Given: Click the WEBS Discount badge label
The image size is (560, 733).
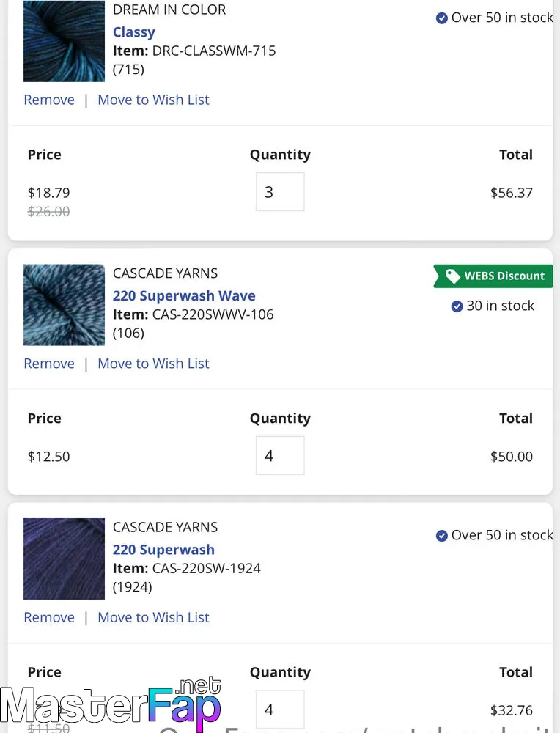Looking at the screenshot, I should click(504, 276).
